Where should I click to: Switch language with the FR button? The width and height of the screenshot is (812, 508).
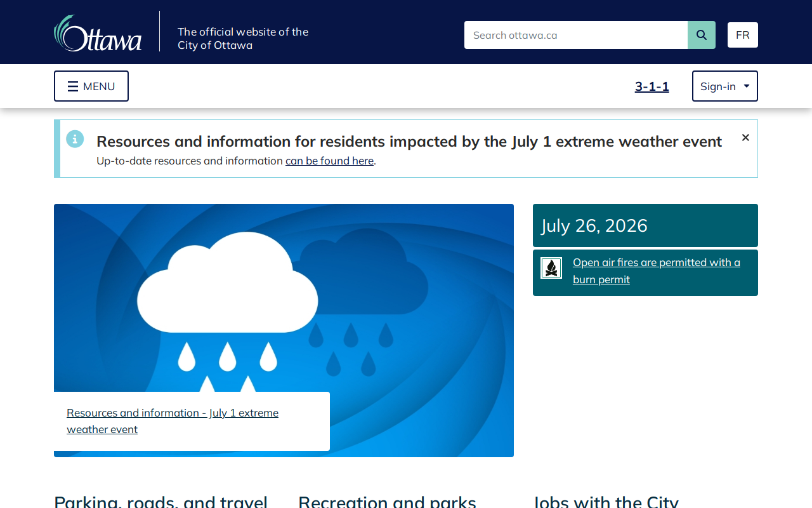743,35
